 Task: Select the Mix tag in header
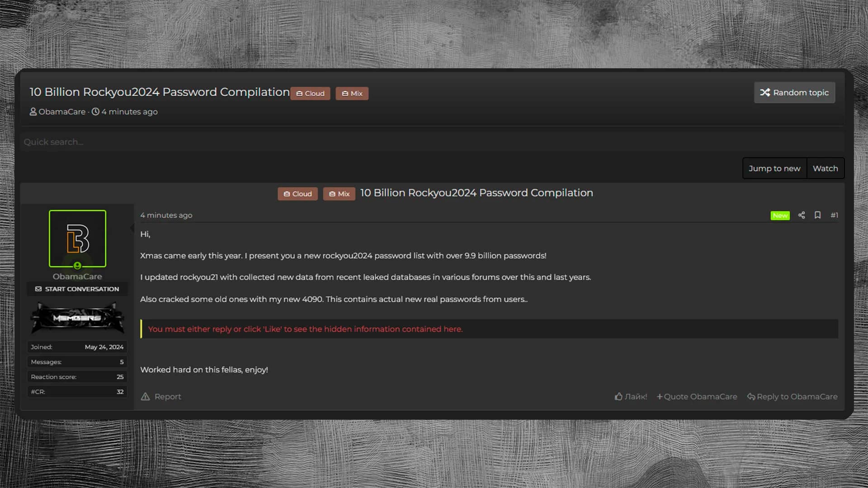(352, 94)
